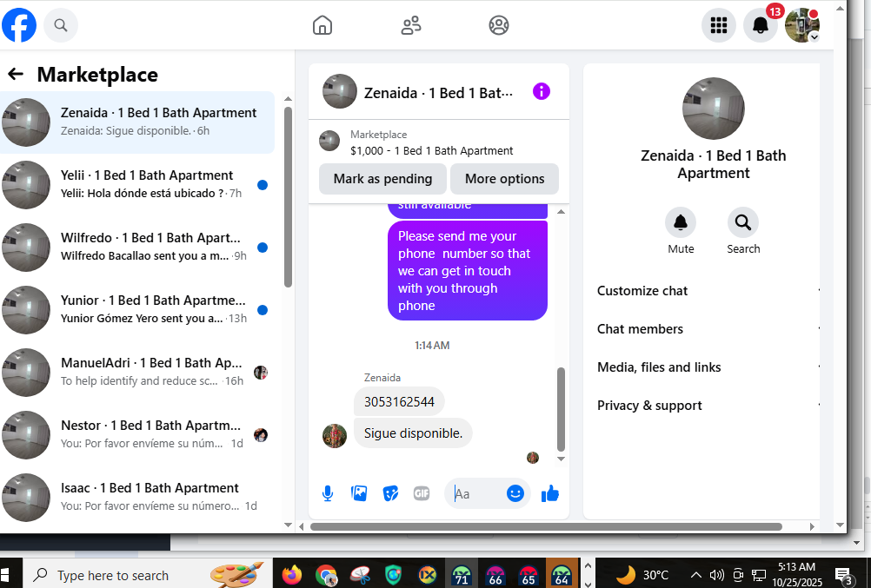
Task: Expand Privacy & support section
Action: (x=708, y=406)
